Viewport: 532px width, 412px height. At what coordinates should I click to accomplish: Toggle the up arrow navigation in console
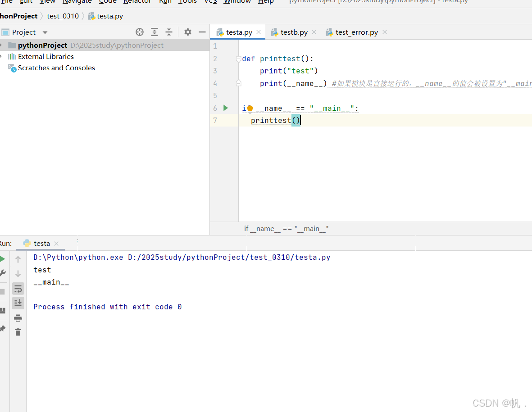coord(18,259)
